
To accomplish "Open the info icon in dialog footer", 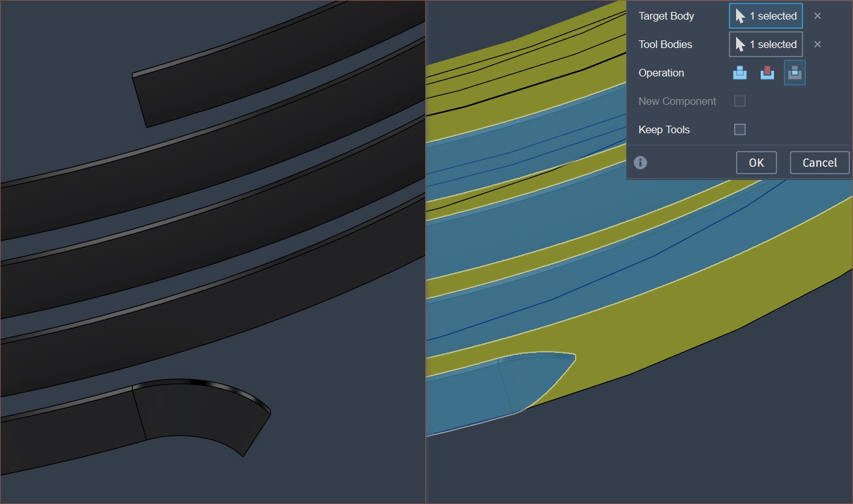I will 640,163.
